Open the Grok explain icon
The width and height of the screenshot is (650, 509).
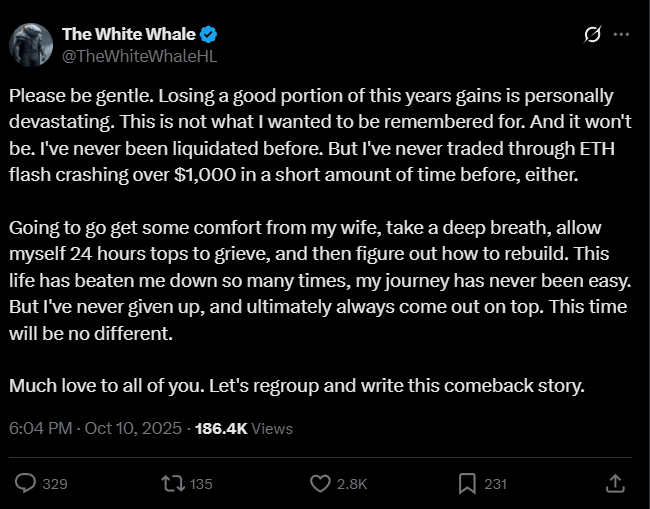click(592, 35)
